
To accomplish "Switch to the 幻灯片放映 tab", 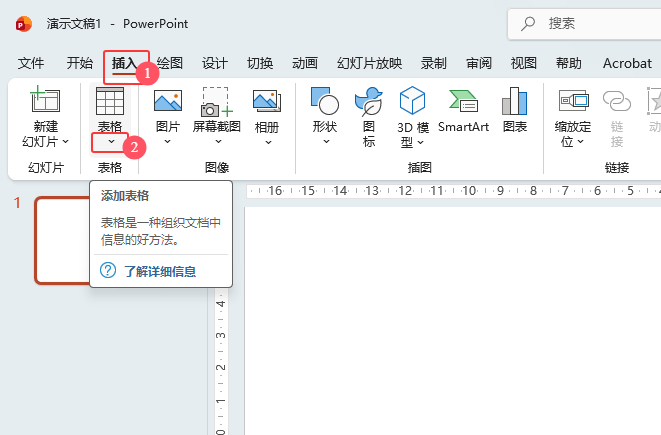I will [369, 63].
